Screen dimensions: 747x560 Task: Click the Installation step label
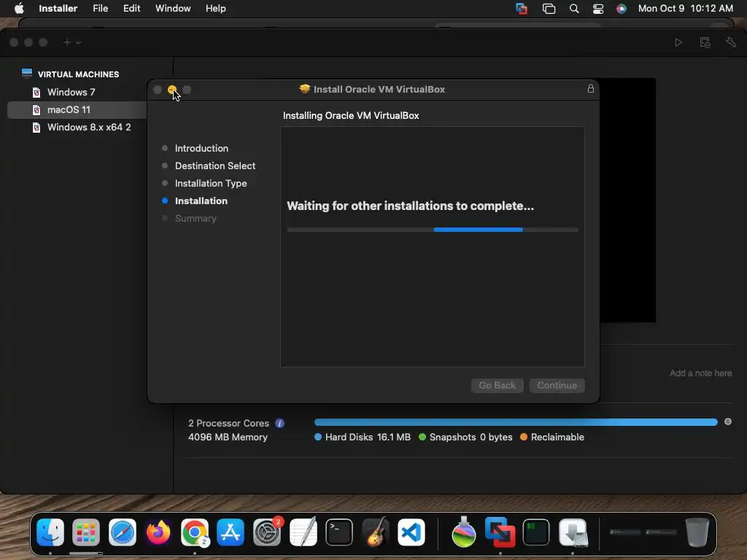point(201,201)
